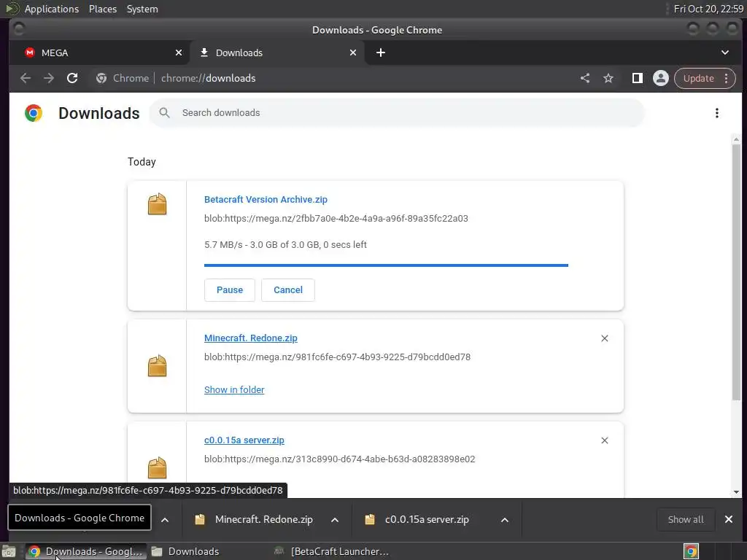
Task: Open Chrome side panel icon
Action: point(637,78)
